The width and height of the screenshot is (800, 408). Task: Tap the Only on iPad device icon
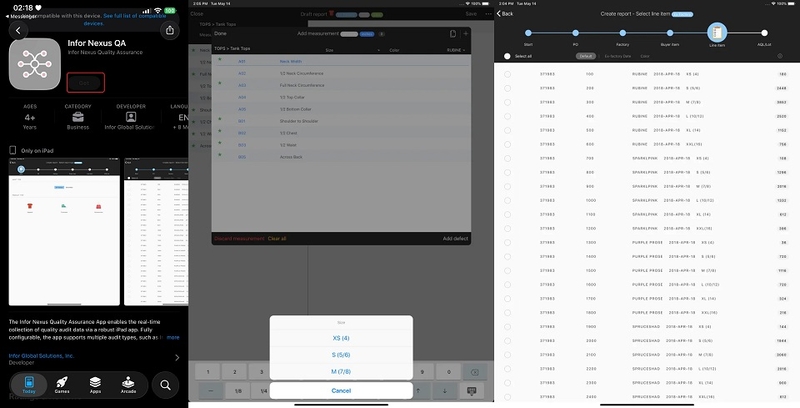pyautogui.click(x=13, y=150)
